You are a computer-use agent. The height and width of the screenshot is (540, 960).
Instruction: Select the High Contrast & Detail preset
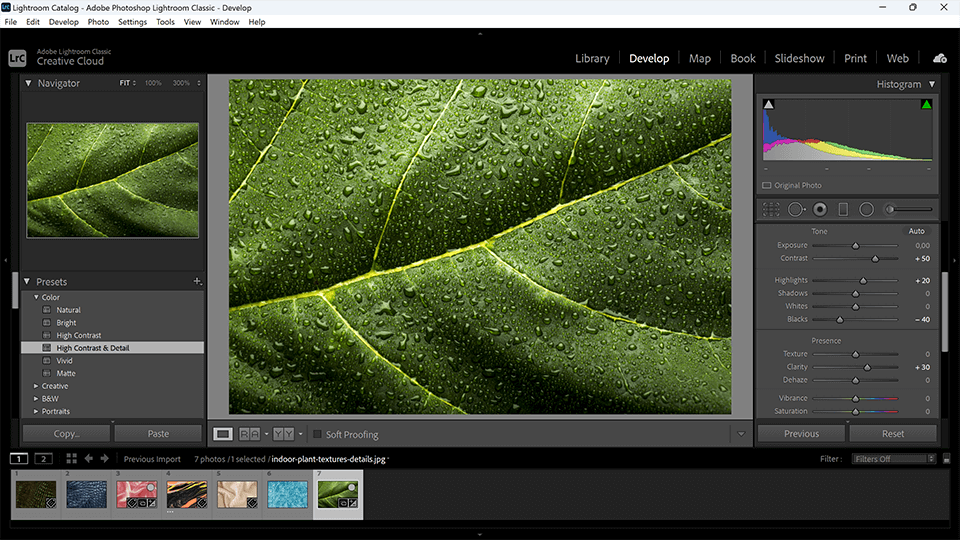tap(113, 348)
